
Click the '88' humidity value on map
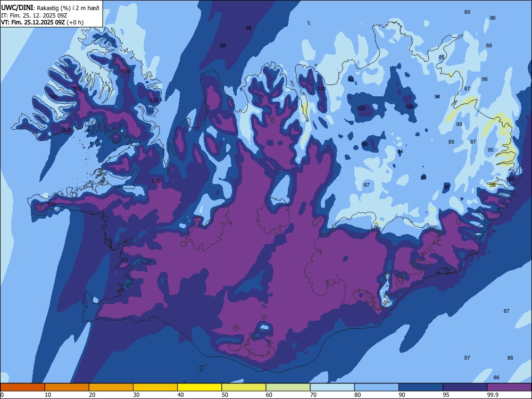click(x=489, y=45)
